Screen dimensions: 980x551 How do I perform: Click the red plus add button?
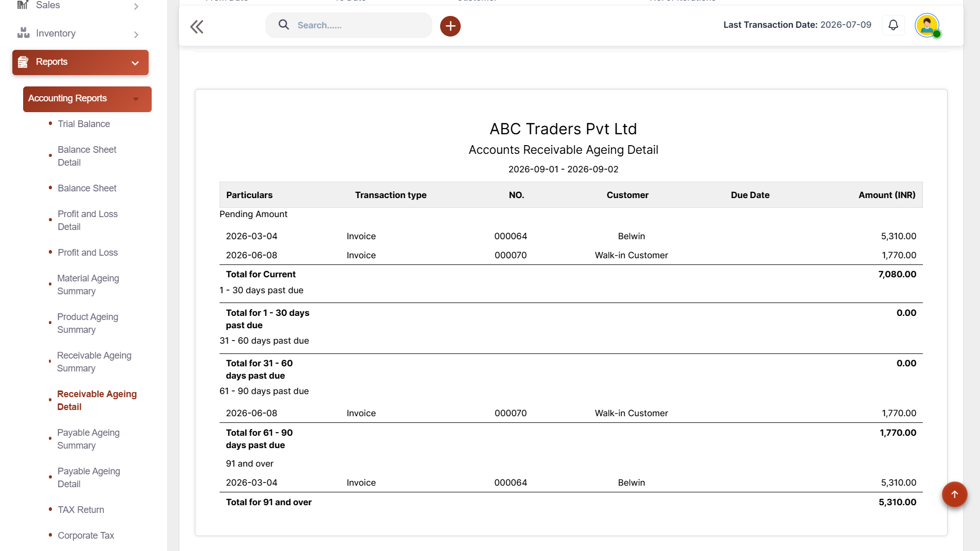coord(450,26)
